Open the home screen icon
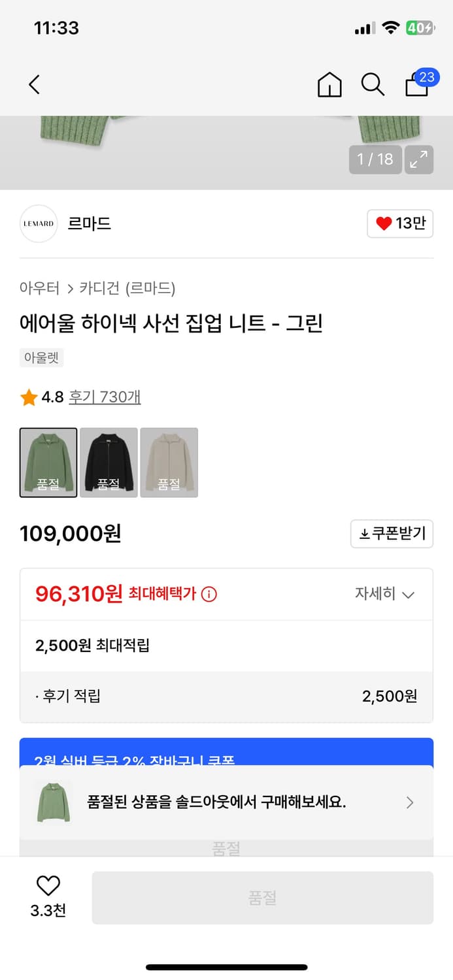This screenshot has height=980, width=453. tap(329, 84)
